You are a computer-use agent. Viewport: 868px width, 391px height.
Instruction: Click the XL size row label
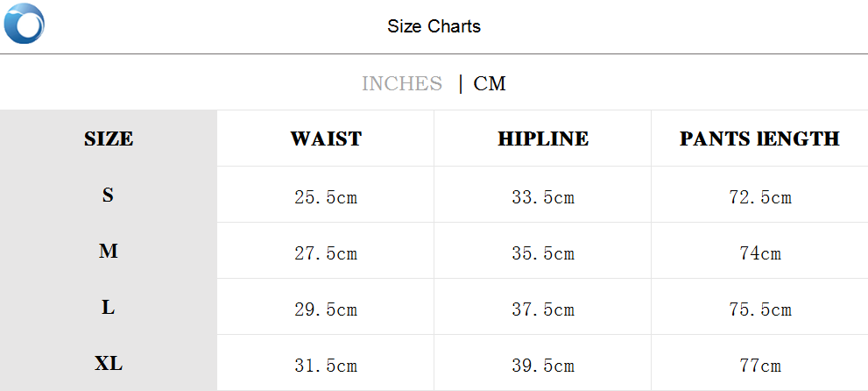point(109,364)
